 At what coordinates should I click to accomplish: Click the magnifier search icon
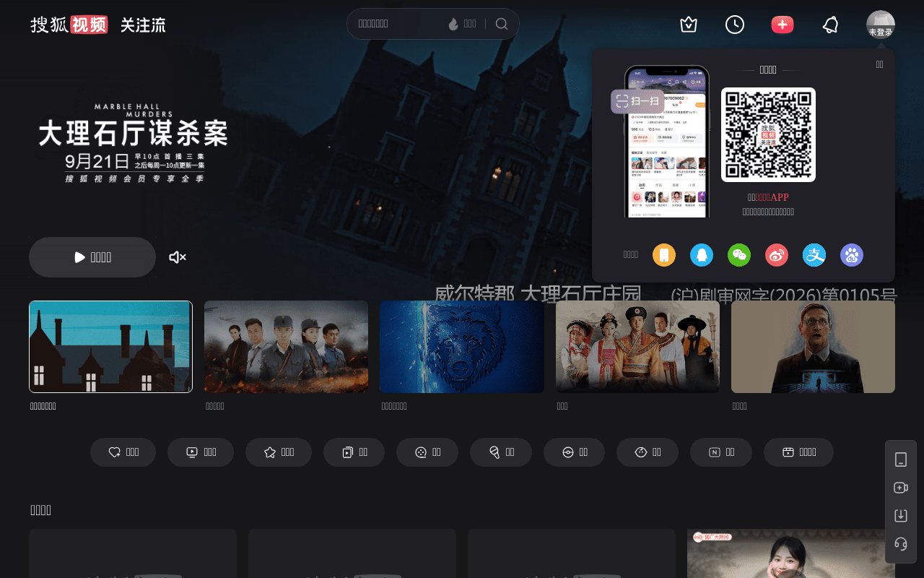click(502, 24)
